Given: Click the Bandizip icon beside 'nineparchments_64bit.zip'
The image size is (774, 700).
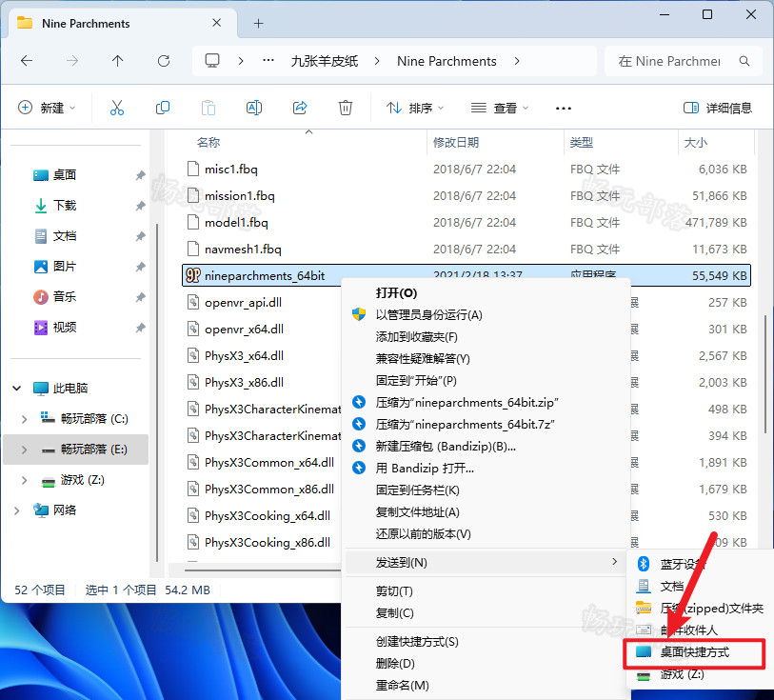Looking at the screenshot, I should tap(359, 402).
